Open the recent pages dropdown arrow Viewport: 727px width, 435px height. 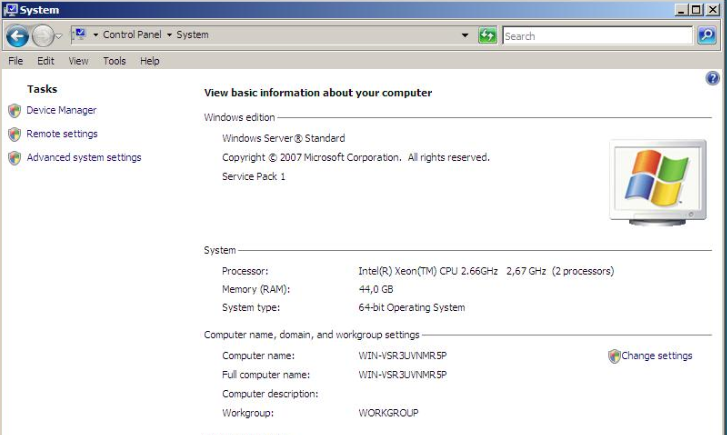click(x=59, y=36)
